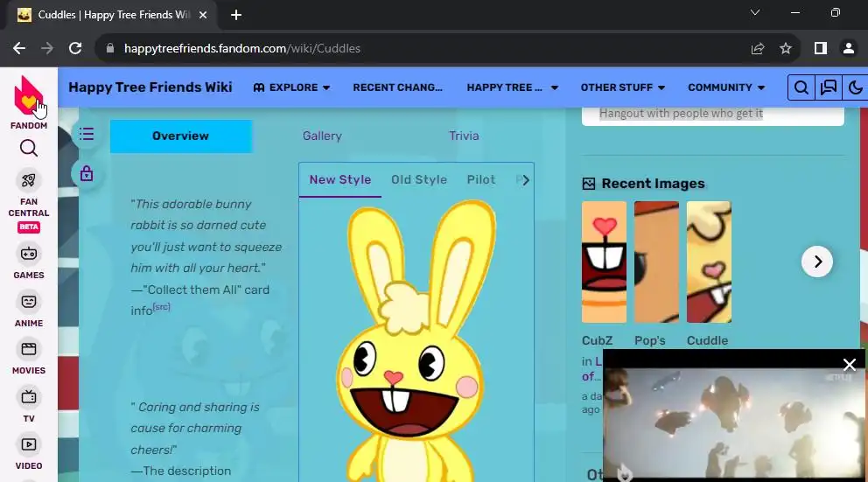Click the CubZ teeth thumbnail image
868x482 pixels.
(604, 262)
